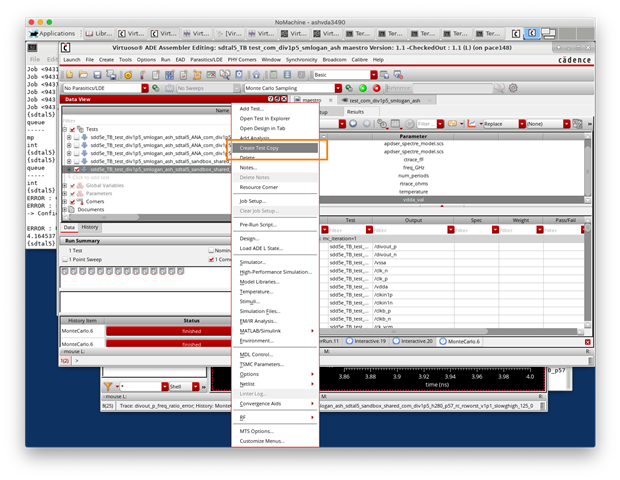Click the home icon in toolbar
The image size is (620, 480).
(256, 75)
